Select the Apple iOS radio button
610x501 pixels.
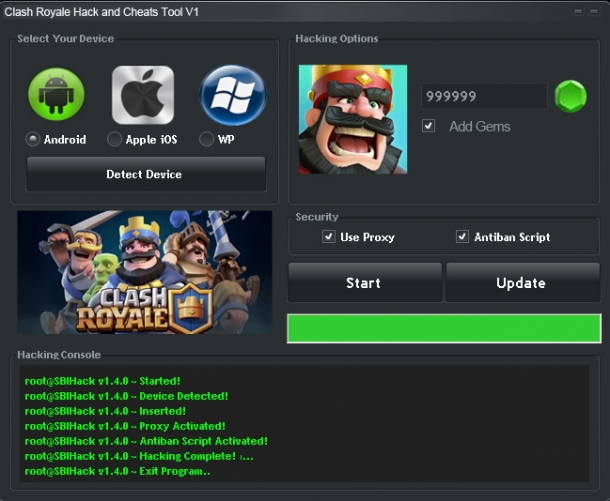pyautogui.click(x=114, y=139)
